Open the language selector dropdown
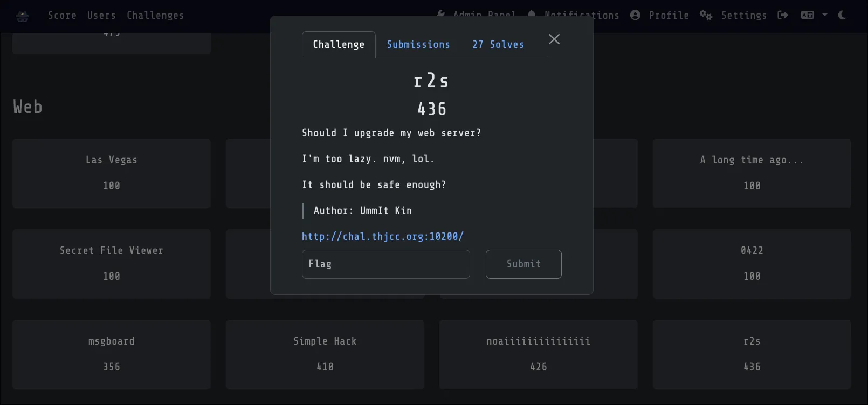This screenshot has height=405, width=868. pyautogui.click(x=814, y=15)
